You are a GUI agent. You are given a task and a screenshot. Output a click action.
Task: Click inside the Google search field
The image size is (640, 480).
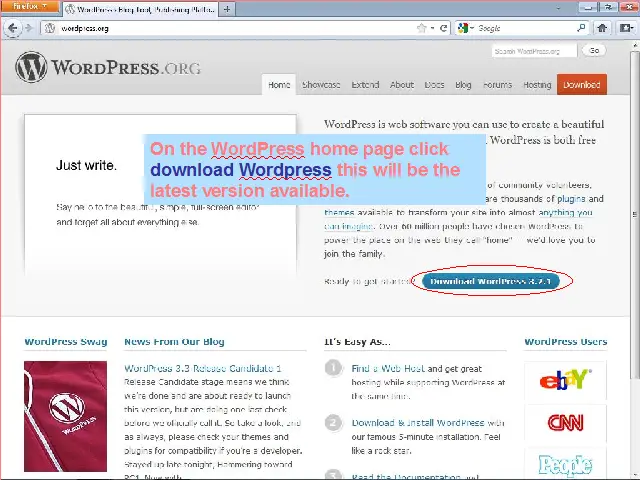tap(524, 28)
